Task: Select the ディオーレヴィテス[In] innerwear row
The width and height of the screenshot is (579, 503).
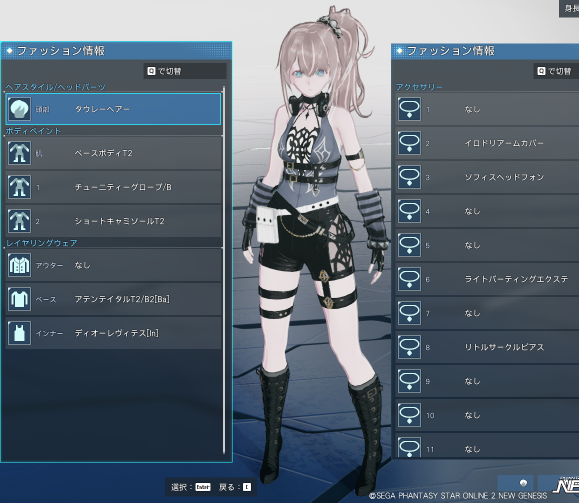Action: tap(113, 333)
